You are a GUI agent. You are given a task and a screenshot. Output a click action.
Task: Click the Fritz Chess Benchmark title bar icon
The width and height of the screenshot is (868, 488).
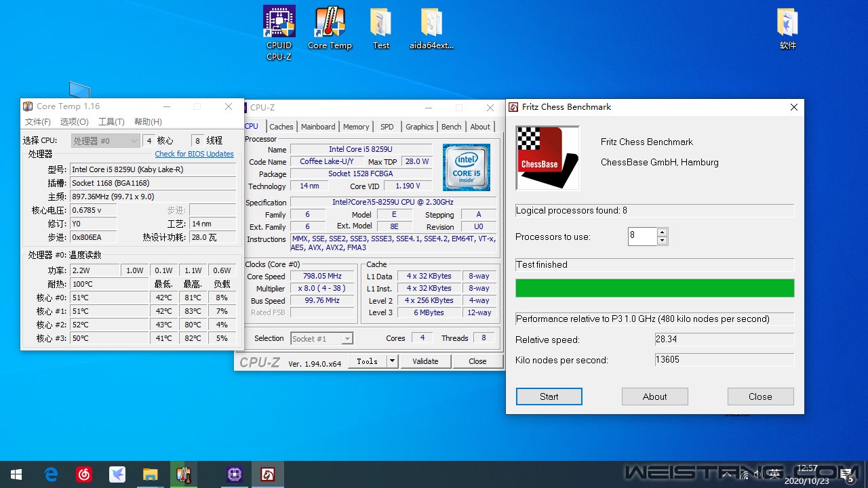coord(513,107)
